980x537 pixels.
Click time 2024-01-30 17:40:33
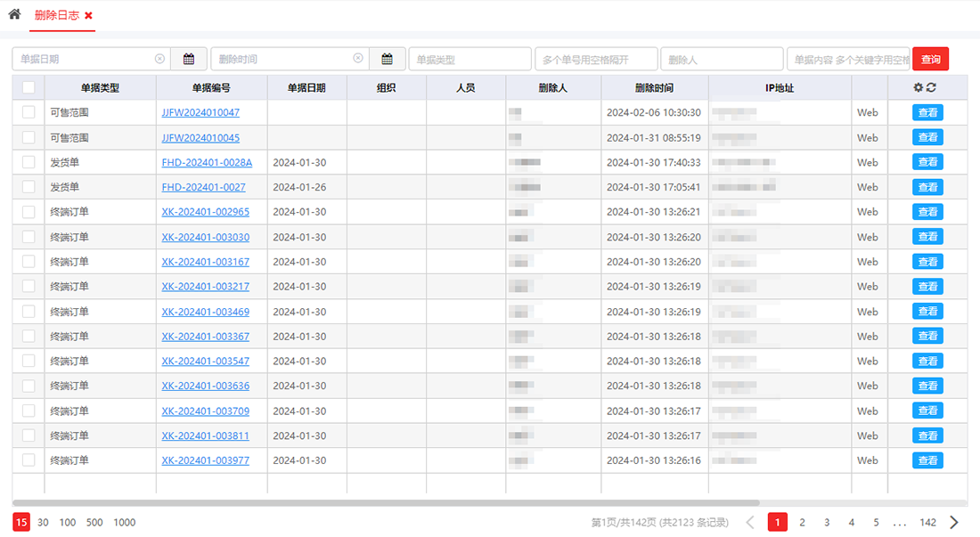coord(654,162)
